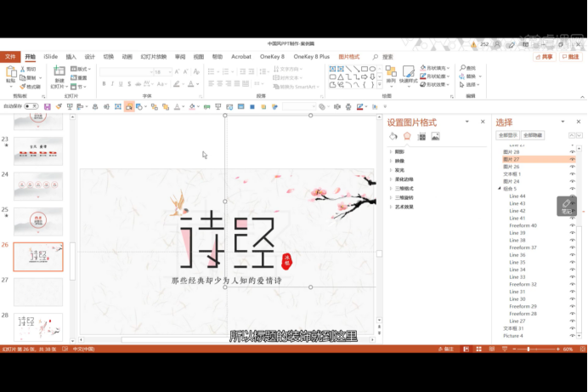The image size is (588, 392).
Task: Open the iSlide ribbon tab
Action: [51, 57]
